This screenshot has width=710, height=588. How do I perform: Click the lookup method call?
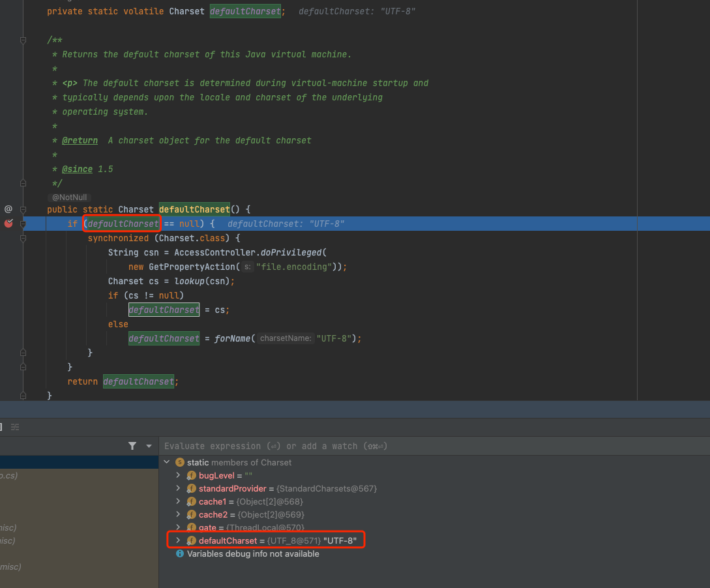click(189, 281)
